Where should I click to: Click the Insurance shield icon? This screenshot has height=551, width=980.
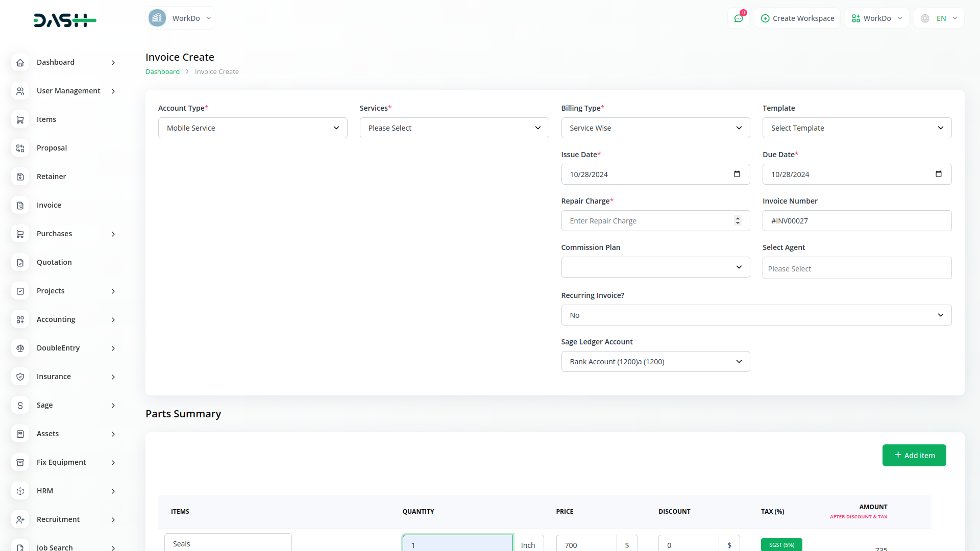(20, 377)
